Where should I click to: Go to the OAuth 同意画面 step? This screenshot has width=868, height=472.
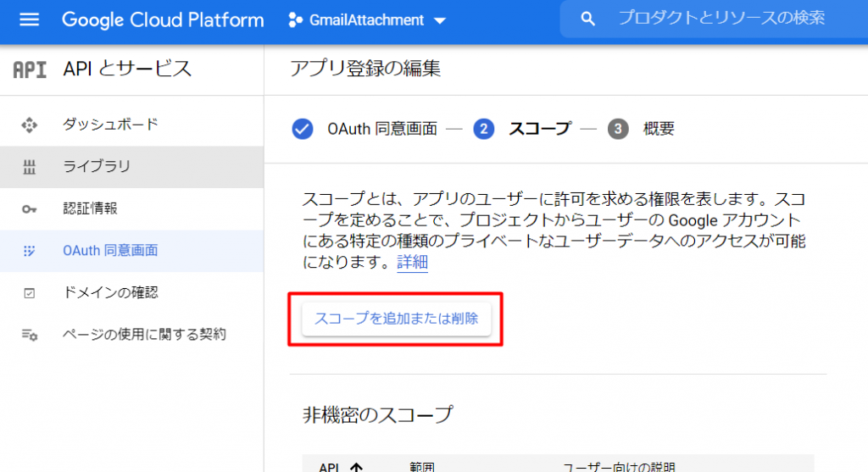pos(382,129)
